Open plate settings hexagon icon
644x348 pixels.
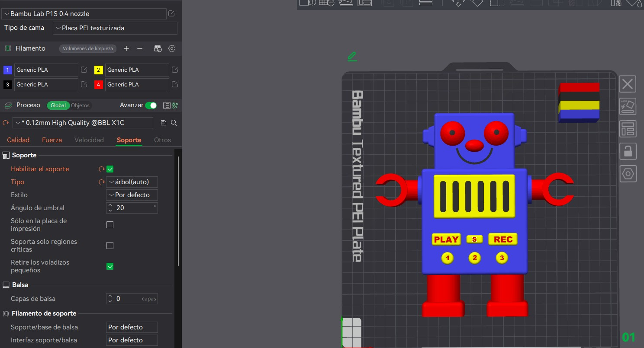628,174
